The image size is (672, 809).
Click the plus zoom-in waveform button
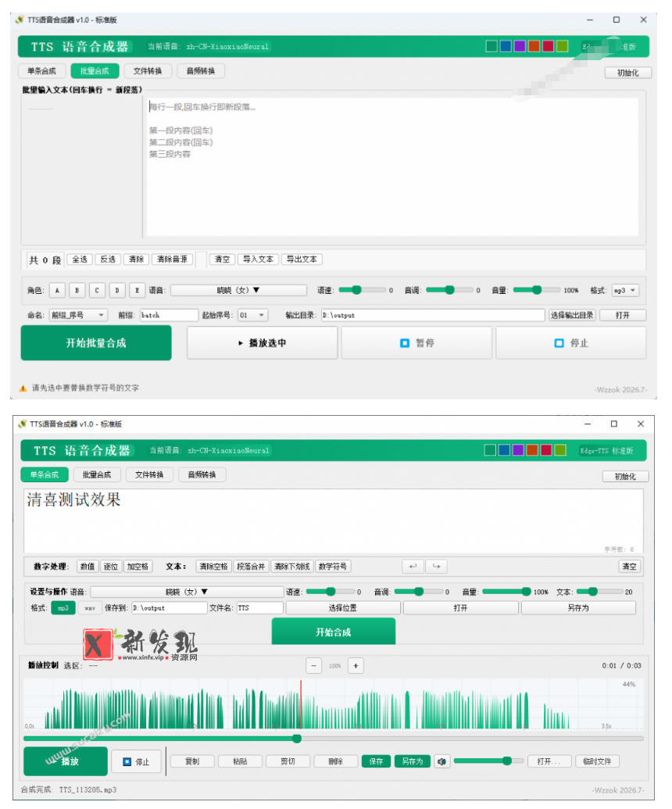pos(356,665)
